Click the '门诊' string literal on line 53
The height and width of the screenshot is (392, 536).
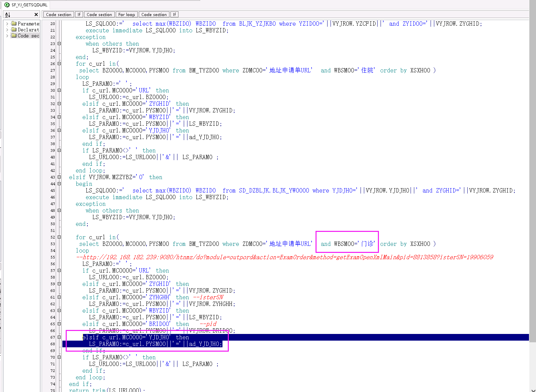(367, 244)
